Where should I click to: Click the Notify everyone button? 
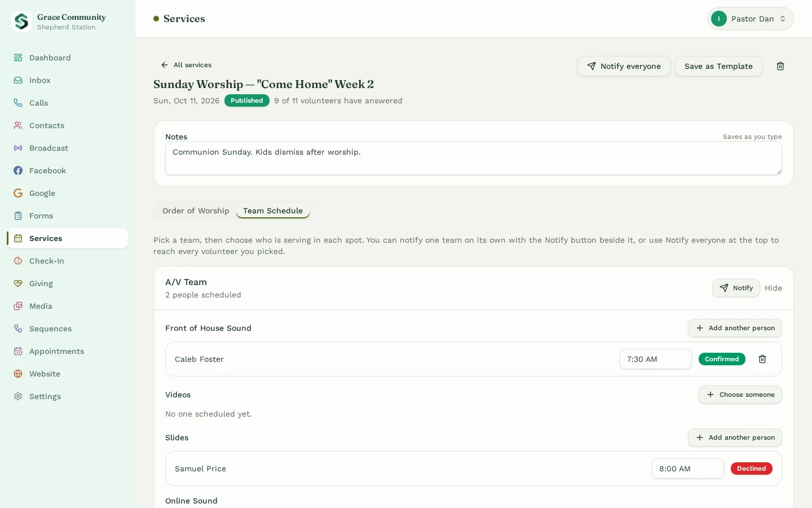point(624,66)
